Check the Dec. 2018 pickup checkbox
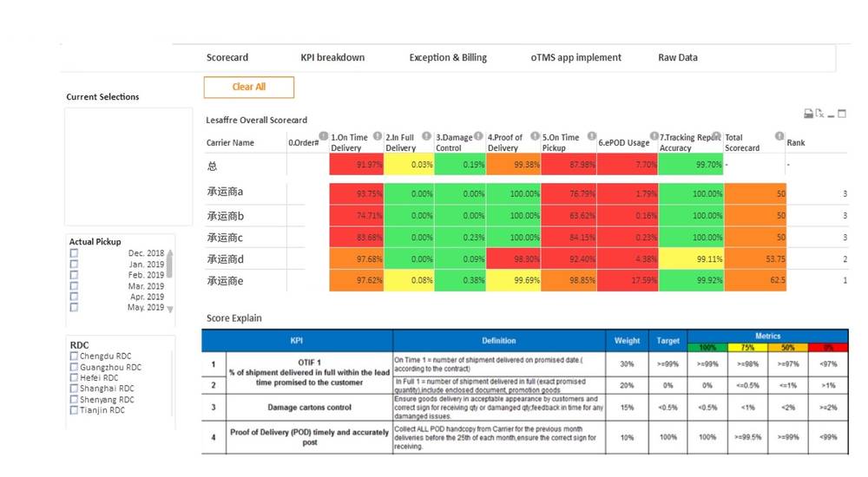Image resolution: width=868 pixels, height=477 pixels. pos(74,253)
